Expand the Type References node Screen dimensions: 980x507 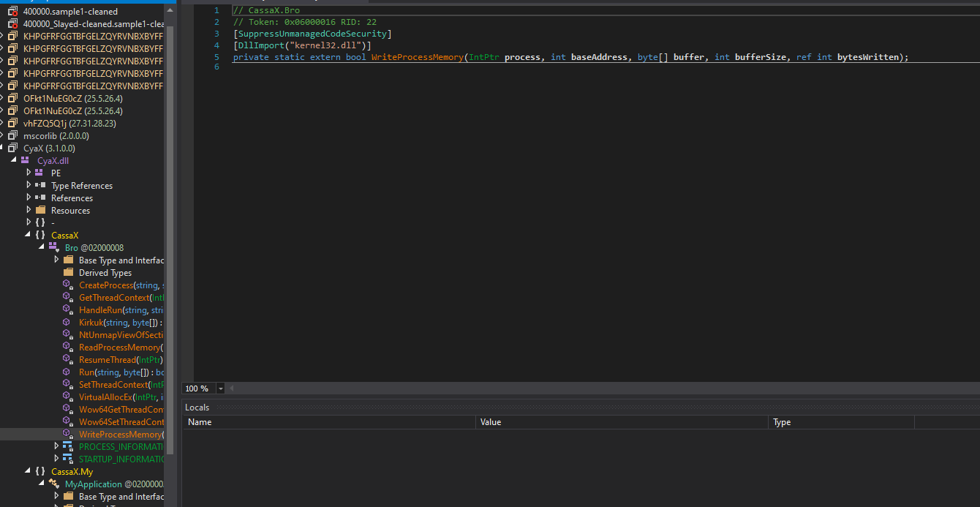tap(29, 186)
